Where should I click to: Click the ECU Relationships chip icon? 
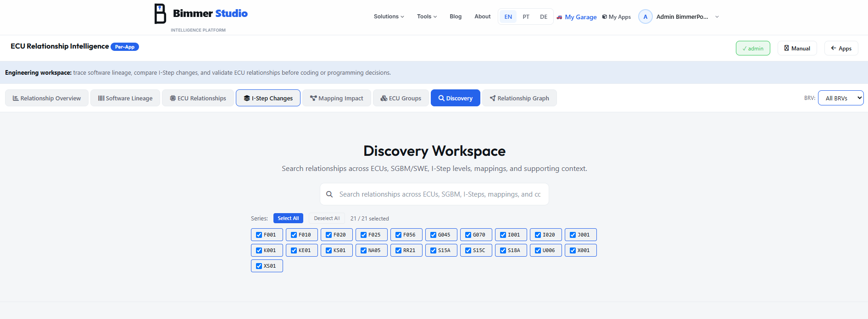(173, 98)
